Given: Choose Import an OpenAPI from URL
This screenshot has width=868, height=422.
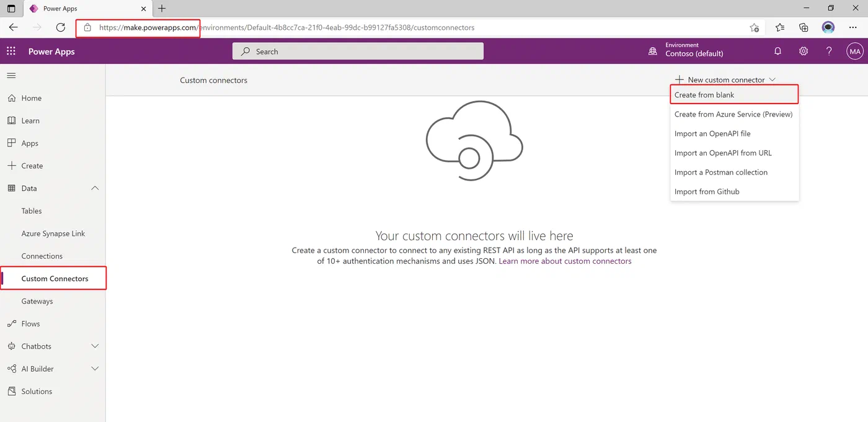Looking at the screenshot, I should coord(734,153).
